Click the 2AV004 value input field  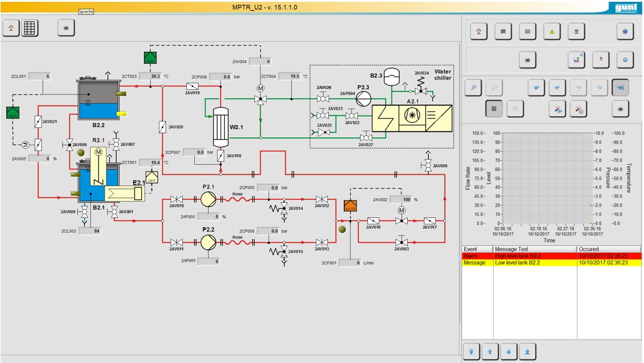260,61
